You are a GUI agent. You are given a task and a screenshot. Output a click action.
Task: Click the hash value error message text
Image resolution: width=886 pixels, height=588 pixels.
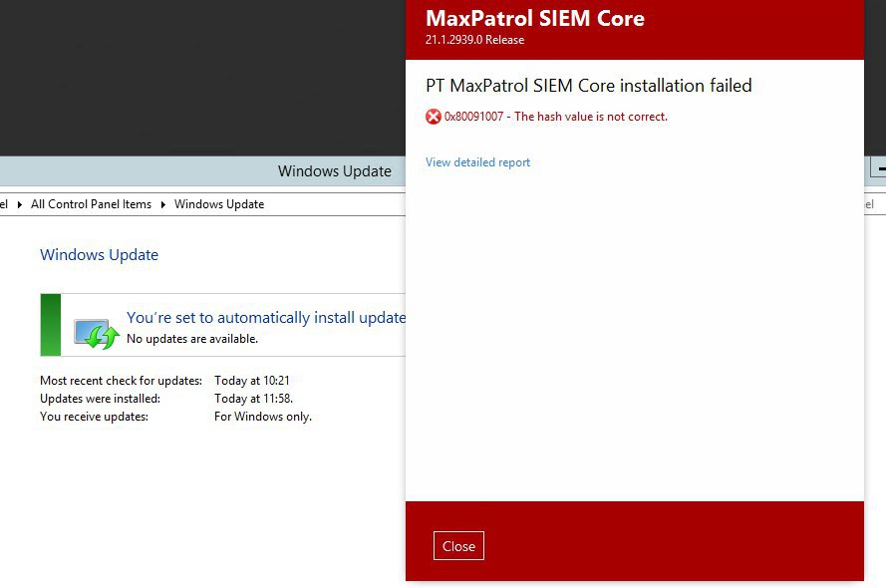click(556, 117)
